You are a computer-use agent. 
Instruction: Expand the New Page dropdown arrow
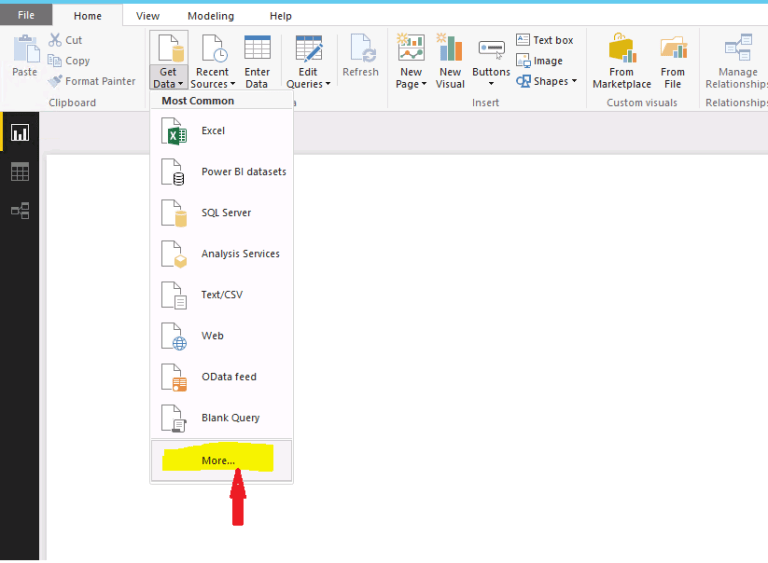(x=424, y=84)
